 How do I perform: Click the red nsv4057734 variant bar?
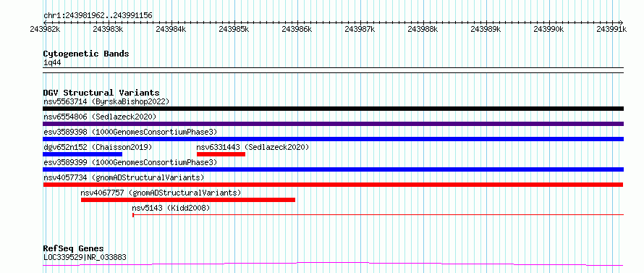click(x=333, y=185)
